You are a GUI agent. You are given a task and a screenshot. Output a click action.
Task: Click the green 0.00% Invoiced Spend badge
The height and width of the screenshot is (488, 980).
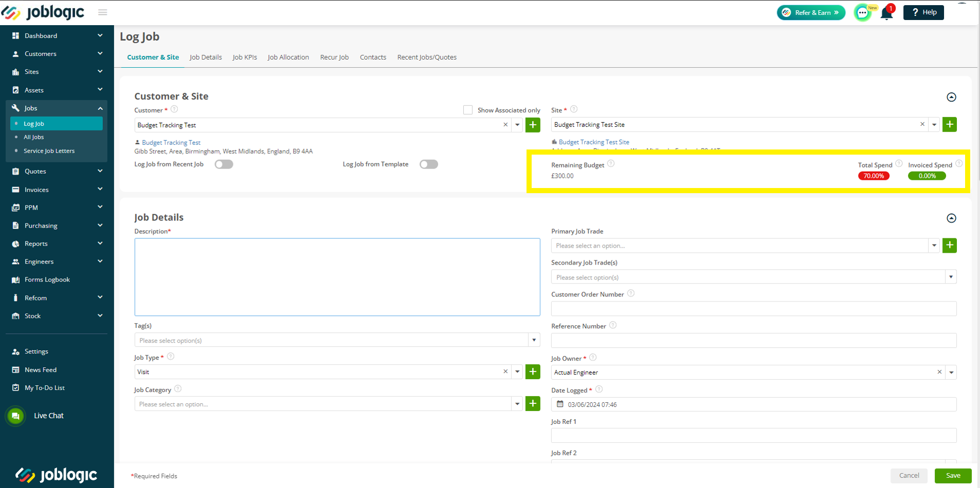927,176
